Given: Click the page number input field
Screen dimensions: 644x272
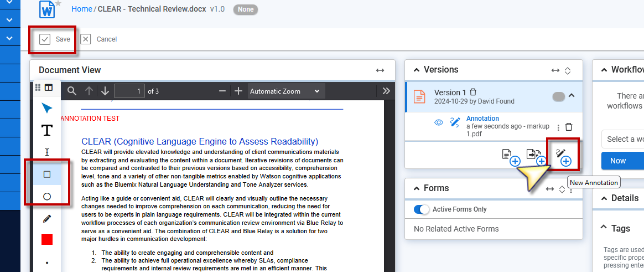Looking at the screenshot, I should tap(129, 91).
